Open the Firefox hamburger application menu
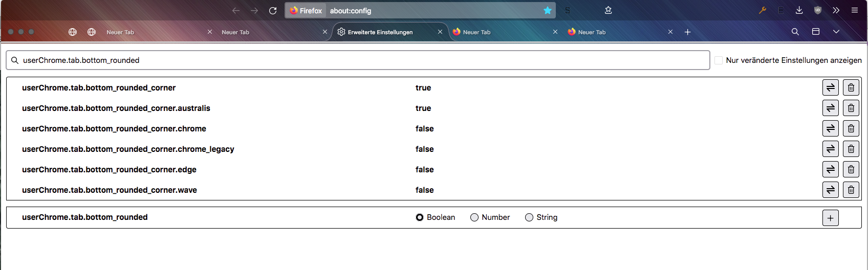868x270 pixels. pyautogui.click(x=855, y=10)
